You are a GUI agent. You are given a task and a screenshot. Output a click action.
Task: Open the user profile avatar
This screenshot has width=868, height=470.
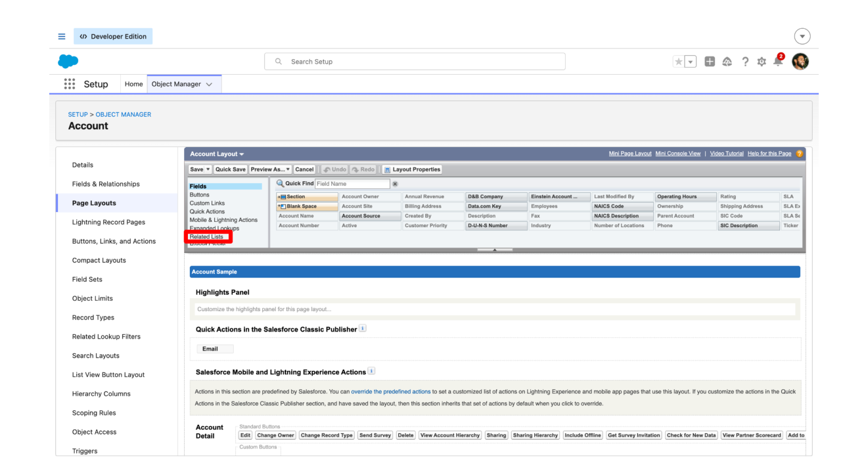pyautogui.click(x=801, y=61)
